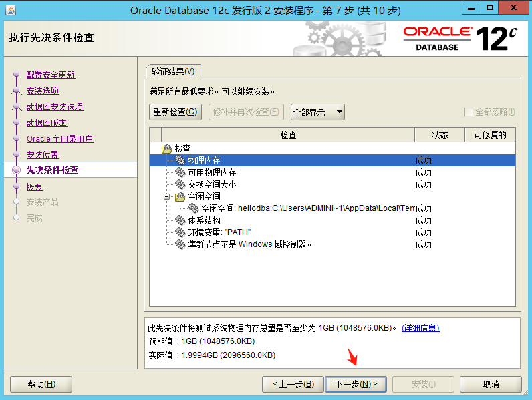Image resolution: width=532 pixels, height=400 pixels.
Task: Click the step bullet next to 配置安全更新
Action: 16,74
